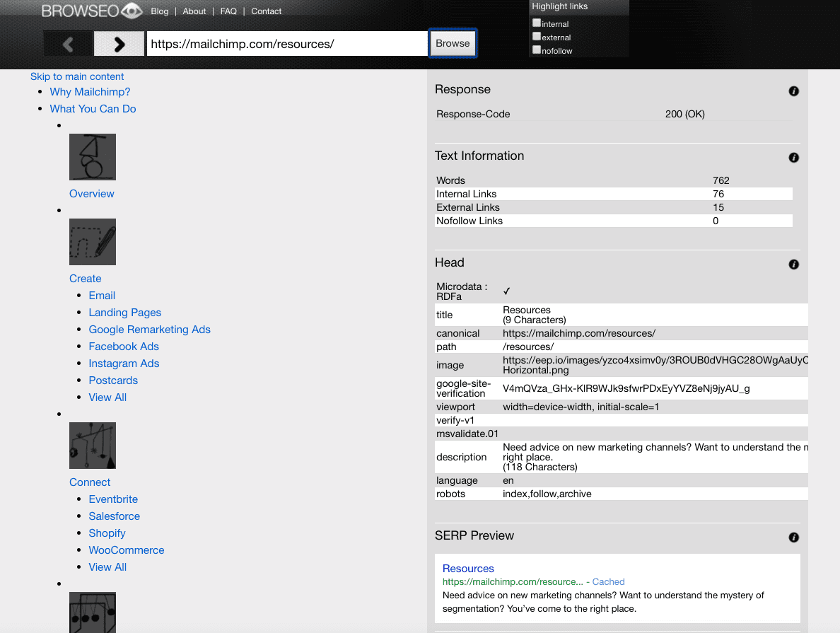Click the SERP Preview heading
840x633 pixels.
474,535
